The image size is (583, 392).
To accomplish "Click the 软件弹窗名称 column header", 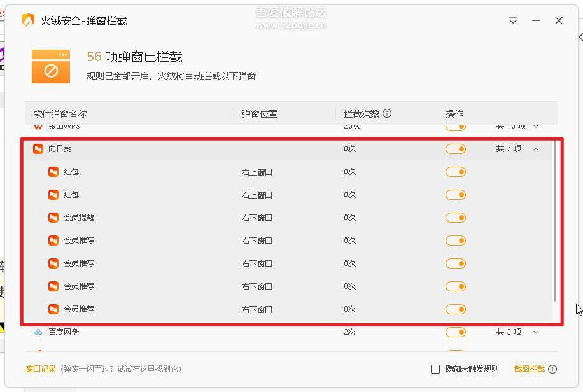I will click(x=60, y=114).
